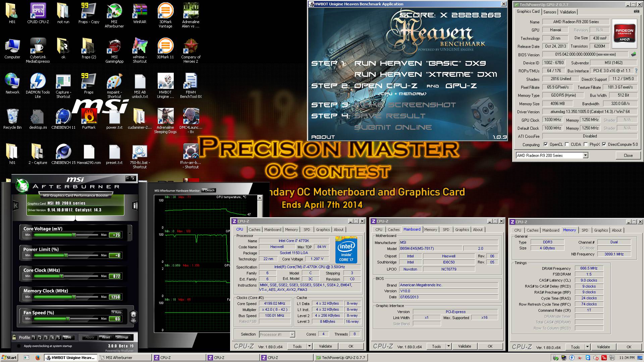Open the MSI GamingApp desktop icon
This screenshot has height=362, width=644.
click(114, 50)
